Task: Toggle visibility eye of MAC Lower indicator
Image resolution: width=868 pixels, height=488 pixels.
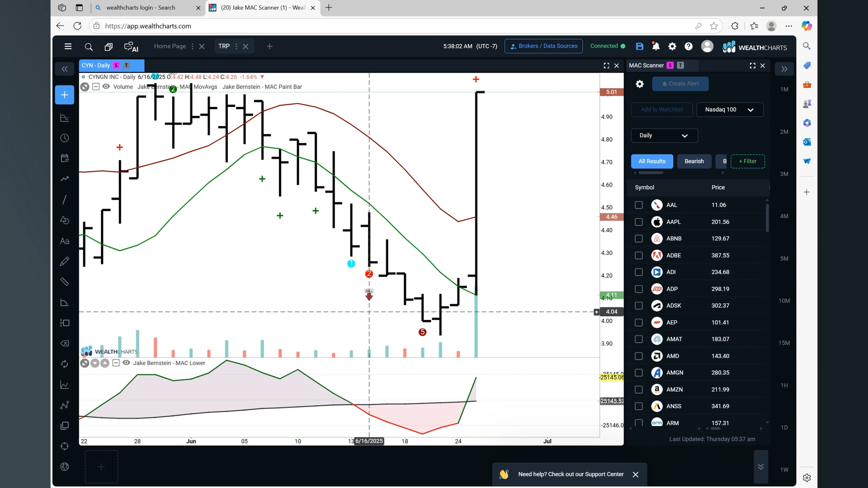Action: [126, 363]
